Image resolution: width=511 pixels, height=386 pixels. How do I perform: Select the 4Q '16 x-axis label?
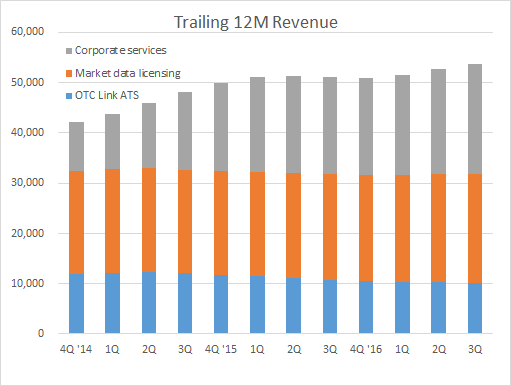click(x=366, y=349)
